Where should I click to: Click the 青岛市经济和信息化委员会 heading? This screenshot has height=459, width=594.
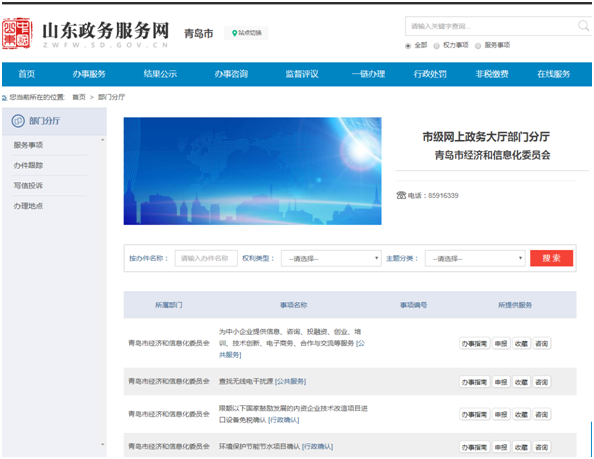coord(492,155)
